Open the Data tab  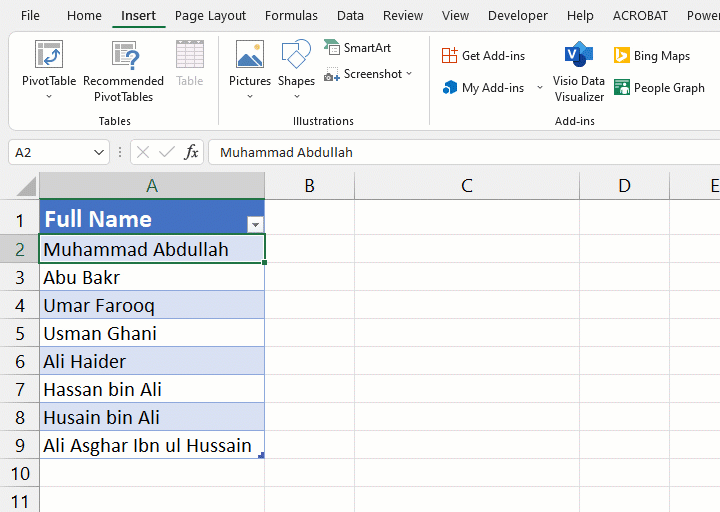[x=350, y=16]
